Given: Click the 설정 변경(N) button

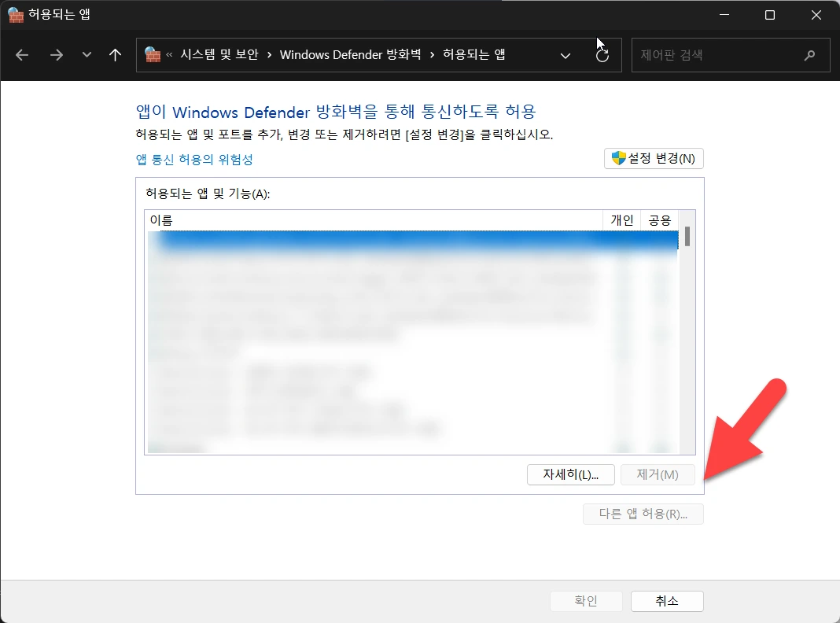Looking at the screenshot, I should coord(654,159).
